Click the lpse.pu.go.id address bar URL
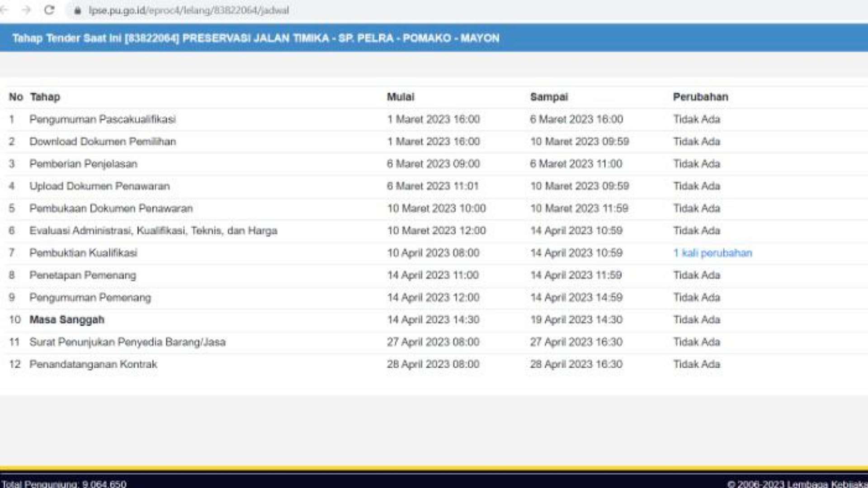The width and height of the screenshot is (868, 488). pos(189,10)
